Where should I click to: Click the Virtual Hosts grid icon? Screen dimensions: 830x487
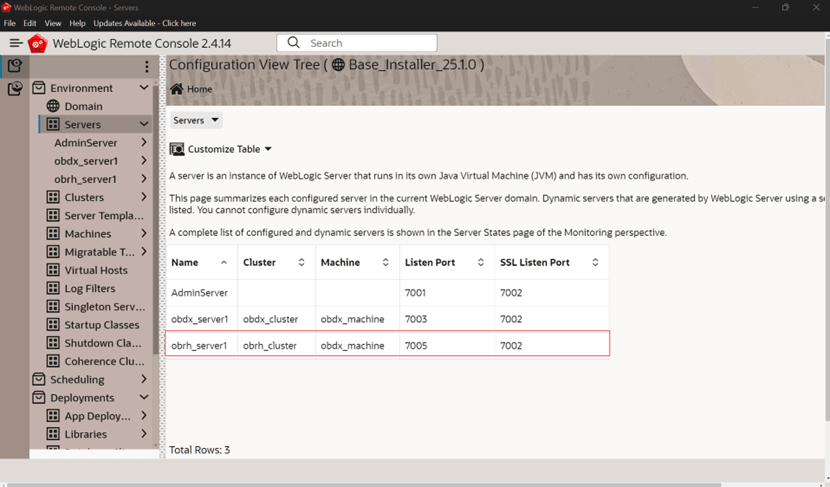(x=53, y=270)
